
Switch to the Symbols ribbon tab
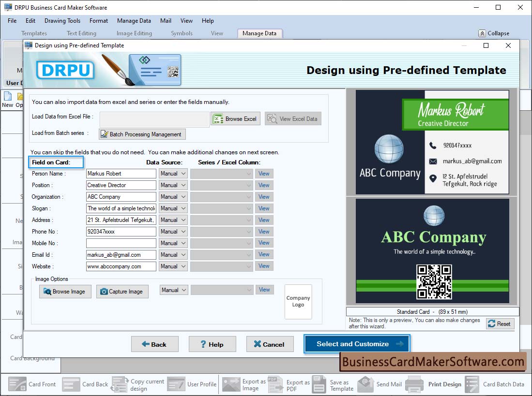click(x=182, y=33)
